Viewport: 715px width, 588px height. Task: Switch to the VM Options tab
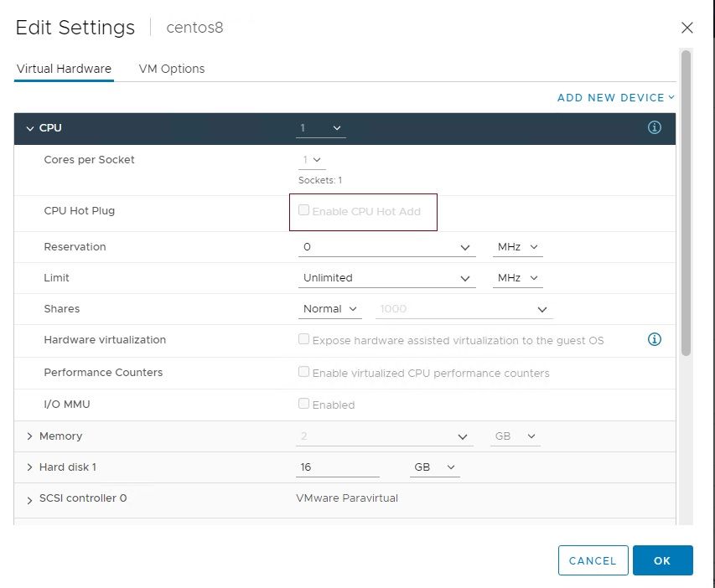pos(172,69)
